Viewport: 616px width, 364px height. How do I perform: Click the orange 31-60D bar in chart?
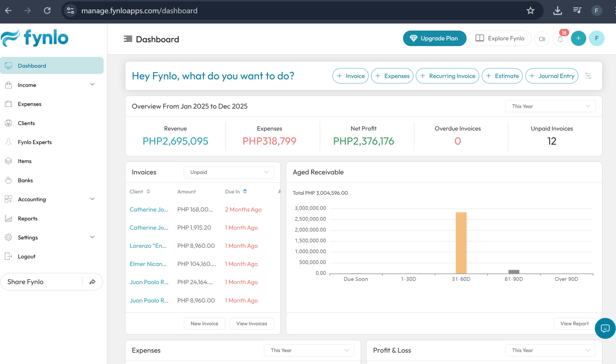(x=461, y=243)
